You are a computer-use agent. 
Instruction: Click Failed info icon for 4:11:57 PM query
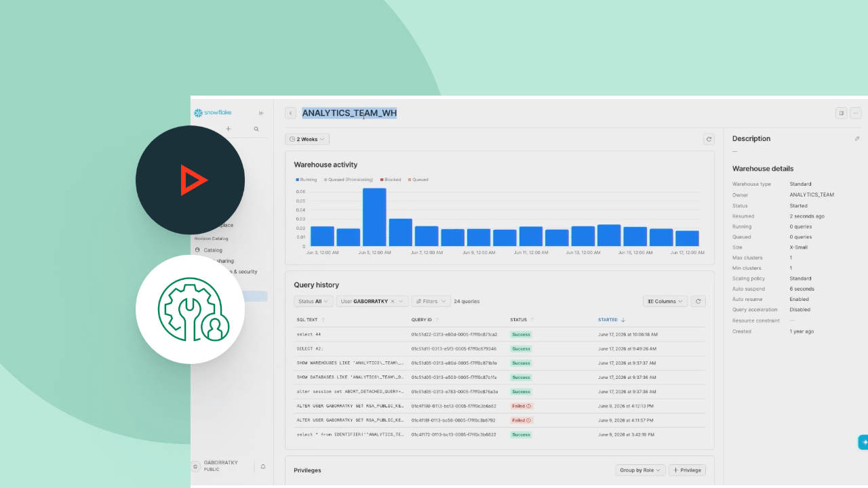(x=529, y=420)
